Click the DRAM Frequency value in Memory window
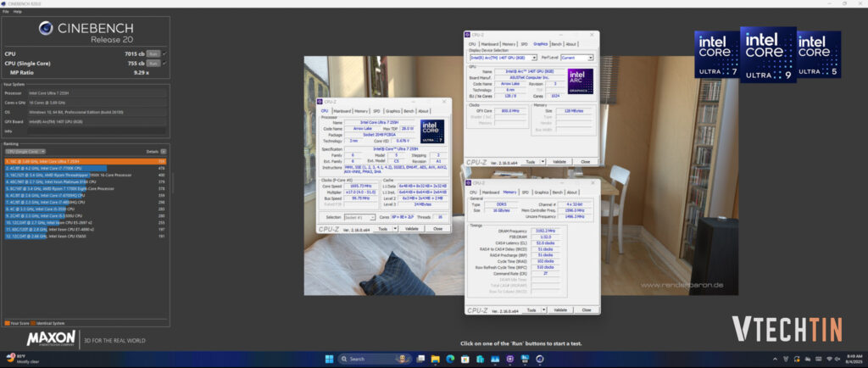Viewport: 868px width, 368px height. (x=546, y=230)
